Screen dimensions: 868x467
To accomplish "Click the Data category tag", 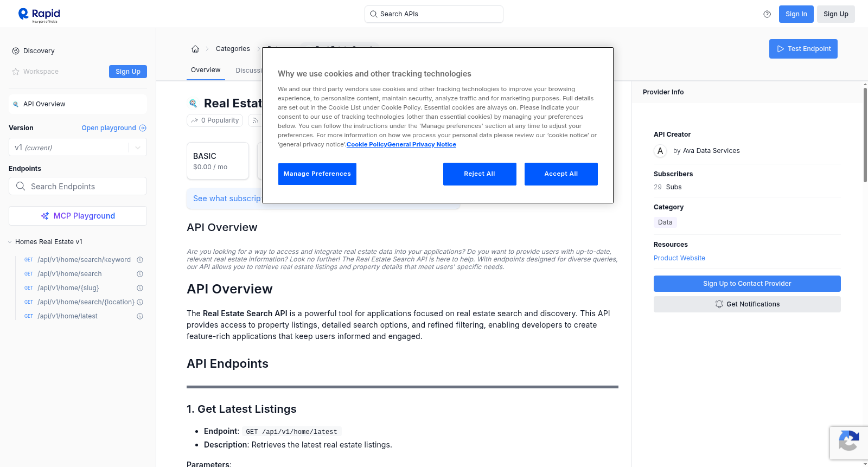I will click(x=665, y=222).
